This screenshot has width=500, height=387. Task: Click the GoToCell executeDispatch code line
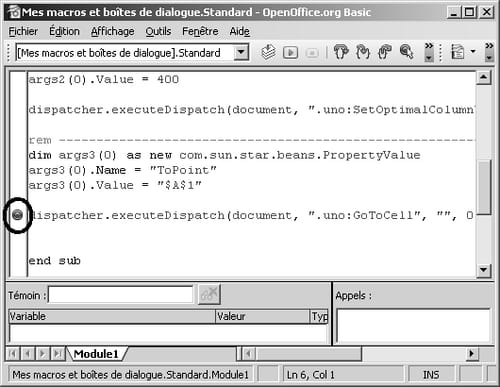[252, 215]
